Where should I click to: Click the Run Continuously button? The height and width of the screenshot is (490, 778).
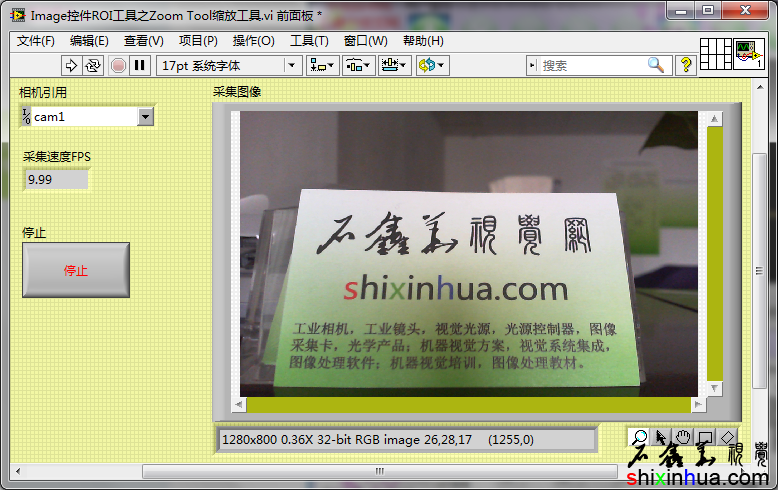coord(93,65)
